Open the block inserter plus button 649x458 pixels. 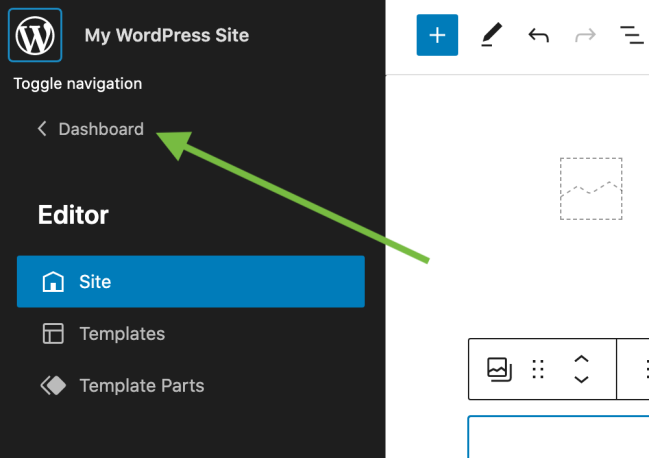[437, 36]
